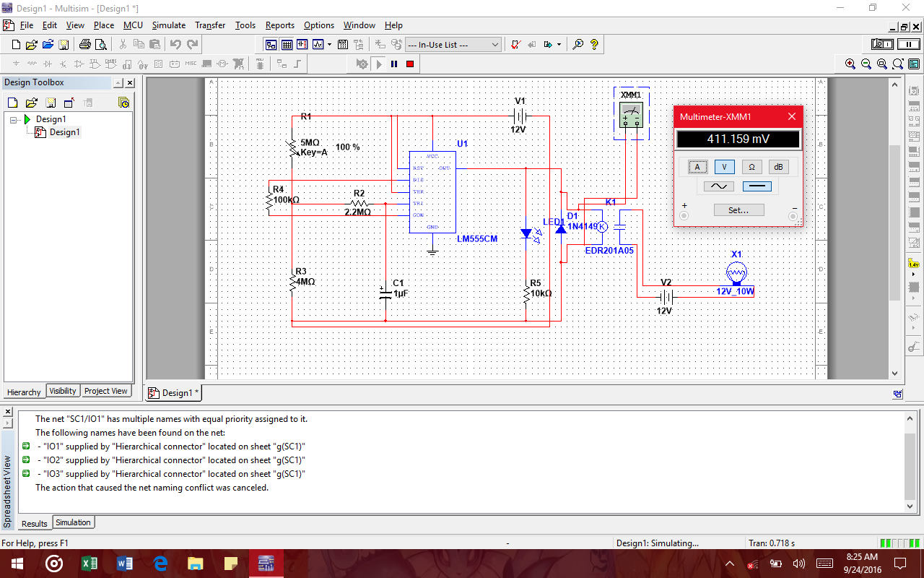Toggle full screen view icon

coord(914,64)
